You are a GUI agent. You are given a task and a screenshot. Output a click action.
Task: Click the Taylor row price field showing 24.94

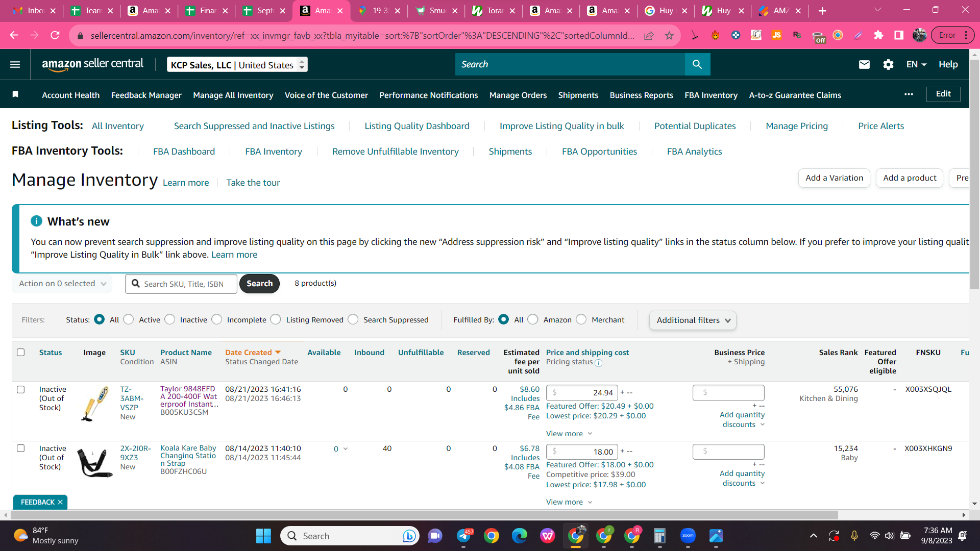(x=582, y=393)
